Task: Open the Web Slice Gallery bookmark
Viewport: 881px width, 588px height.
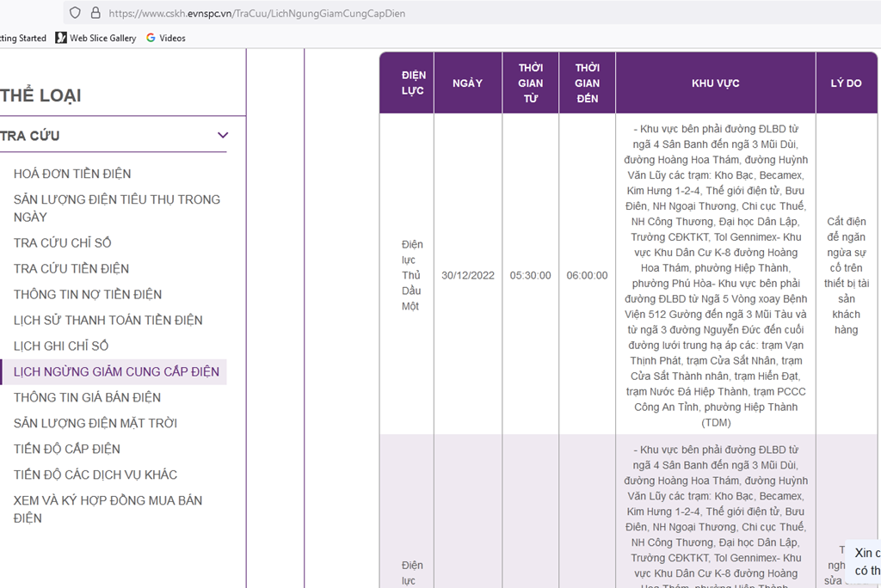Action: pyautogui.click(x=95, y=38)
